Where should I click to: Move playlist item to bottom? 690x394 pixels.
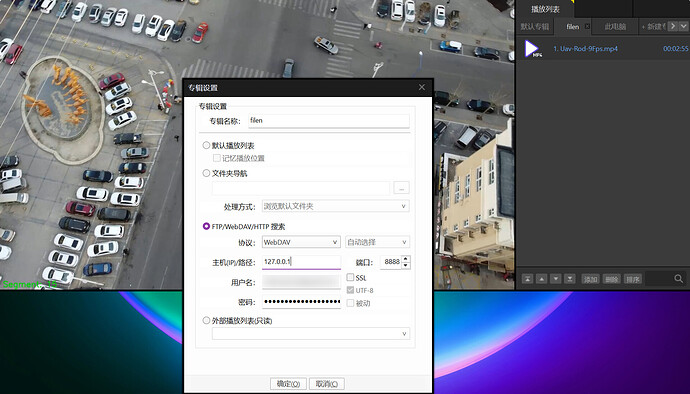click(570, 279)
